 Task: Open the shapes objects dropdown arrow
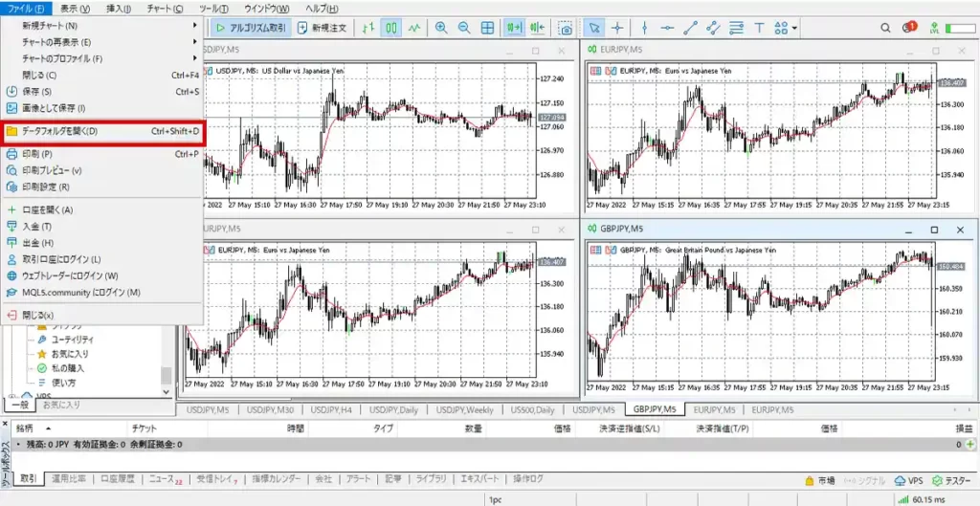795,29
